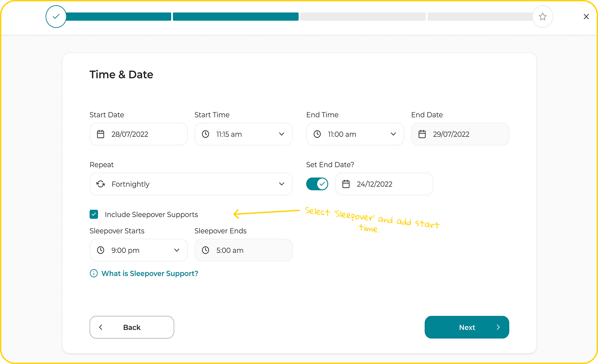Expand the End Time dropdown arrow
The height and width of the screenshot is (364, 598).
pyautogui.click(x=393, y=134)
